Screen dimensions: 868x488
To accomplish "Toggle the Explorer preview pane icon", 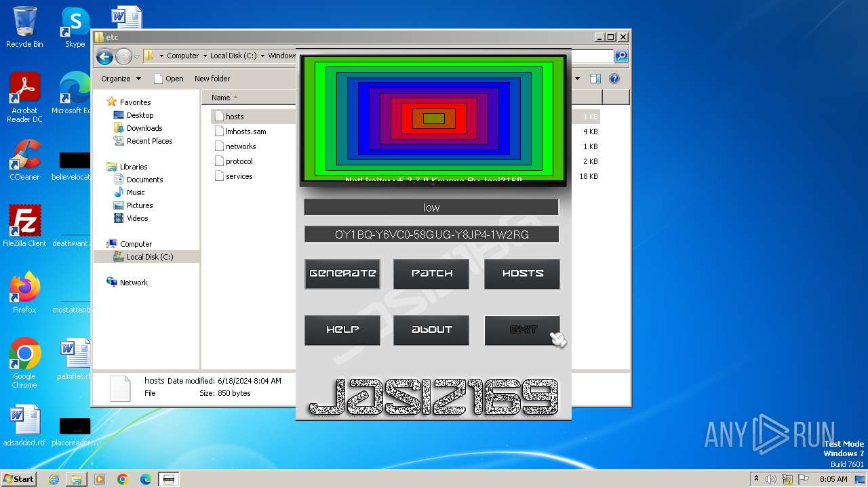I will [595, 79].
